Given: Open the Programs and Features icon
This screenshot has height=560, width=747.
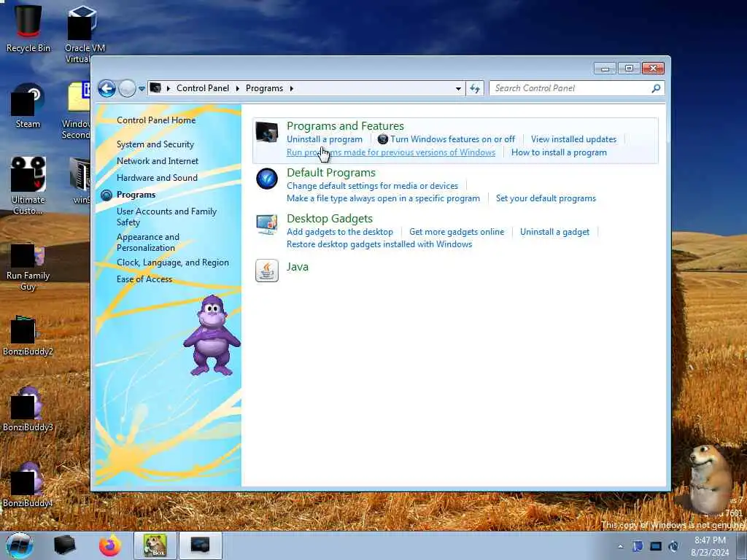Looking at the screenshot, I should point(266,132).
